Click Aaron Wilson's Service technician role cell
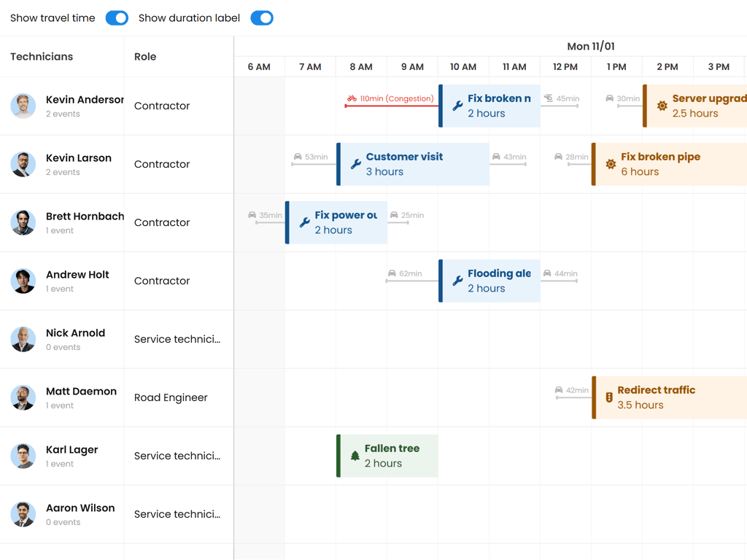 click(177, 514)
